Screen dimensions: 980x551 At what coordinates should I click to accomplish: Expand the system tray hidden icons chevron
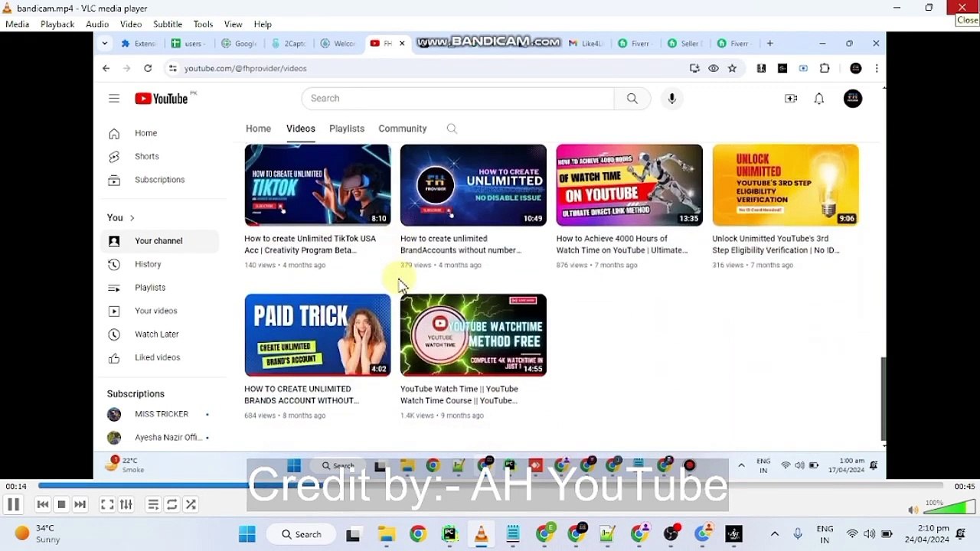[774, 534]
